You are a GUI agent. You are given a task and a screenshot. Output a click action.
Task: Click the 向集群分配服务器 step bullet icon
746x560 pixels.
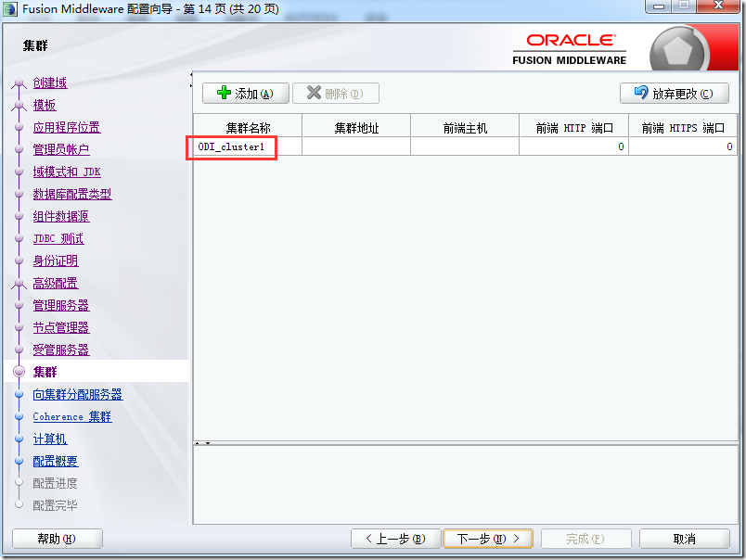(19, 394)
